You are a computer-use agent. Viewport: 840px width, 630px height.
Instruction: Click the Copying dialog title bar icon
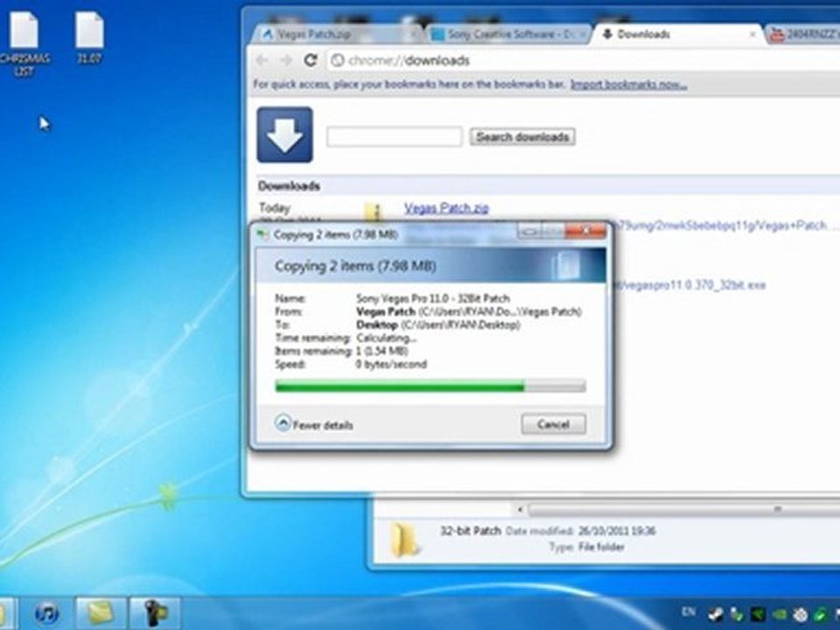262,234
